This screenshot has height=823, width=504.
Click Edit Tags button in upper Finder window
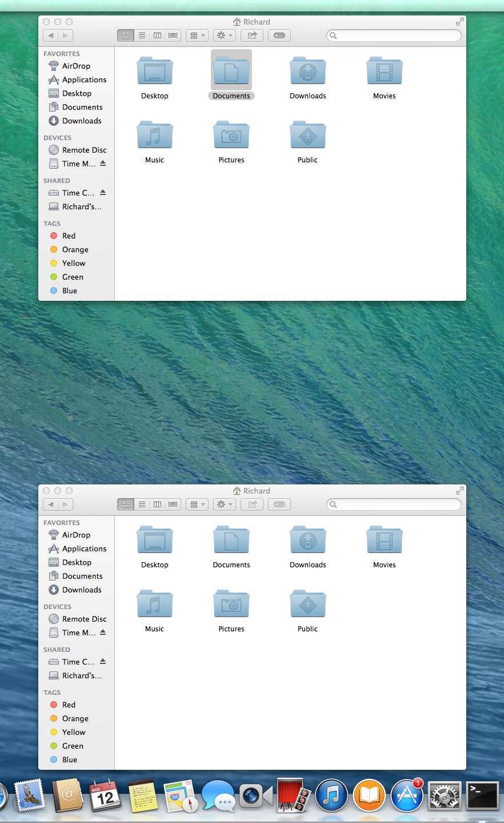point(279,35)
